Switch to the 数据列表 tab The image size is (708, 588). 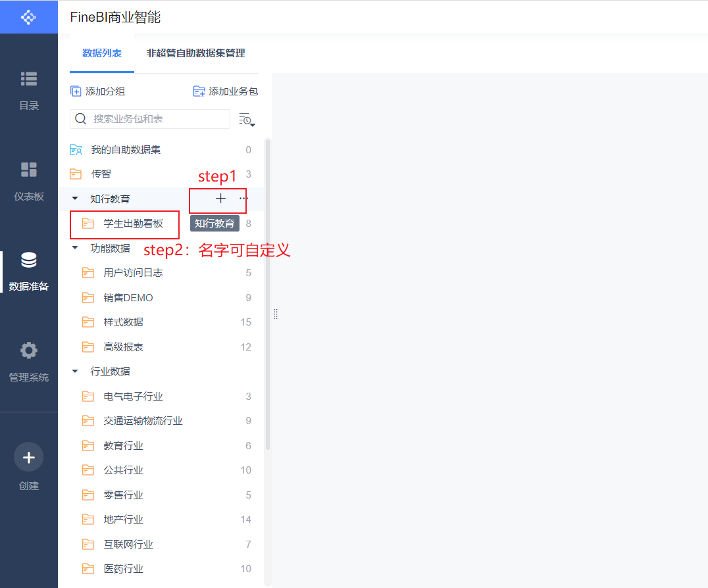click(x=102, y=53)
